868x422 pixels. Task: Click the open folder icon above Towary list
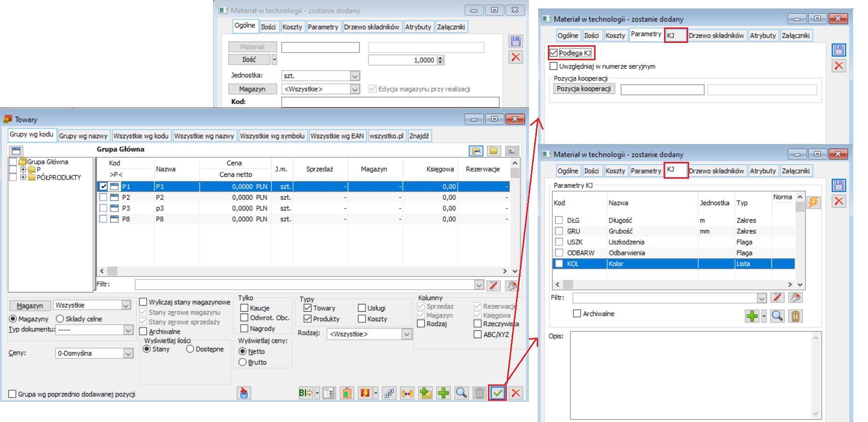click(476, 151)
